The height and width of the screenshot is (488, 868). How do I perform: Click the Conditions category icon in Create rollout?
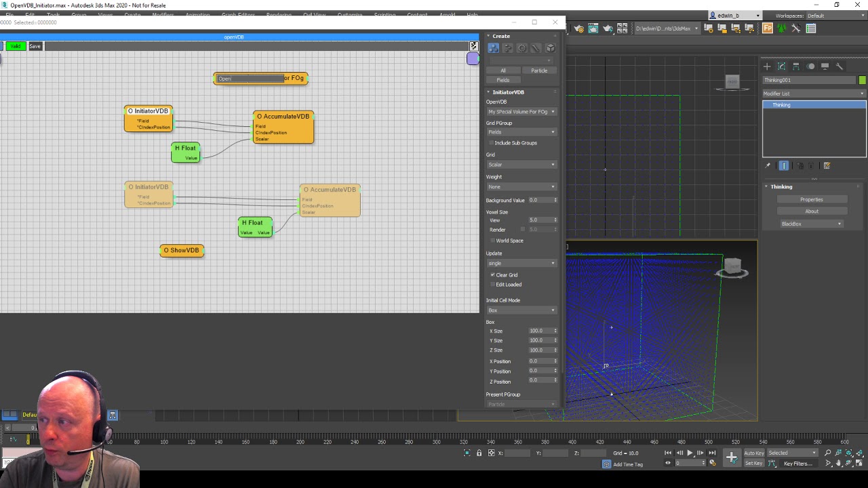(507, 48)
